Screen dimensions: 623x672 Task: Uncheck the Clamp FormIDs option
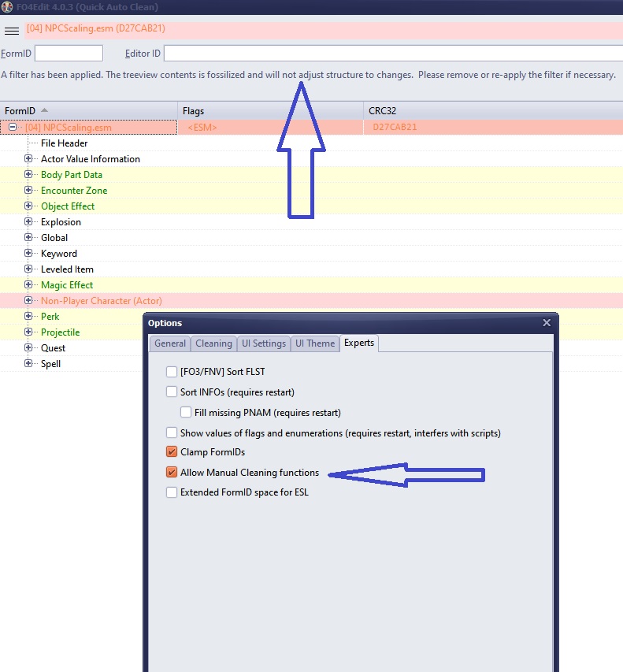(x=172, y=452)
